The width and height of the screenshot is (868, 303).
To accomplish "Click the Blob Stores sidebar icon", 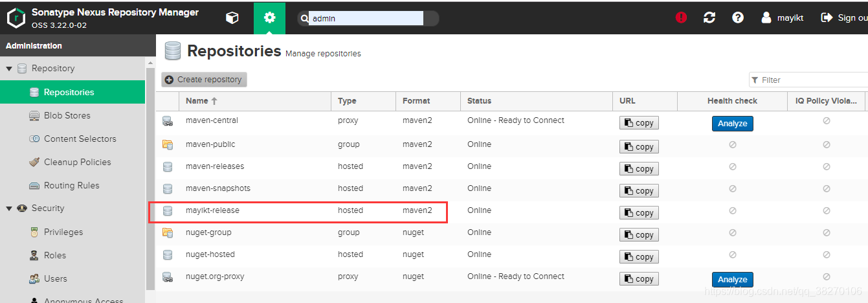I will point(34,115).
